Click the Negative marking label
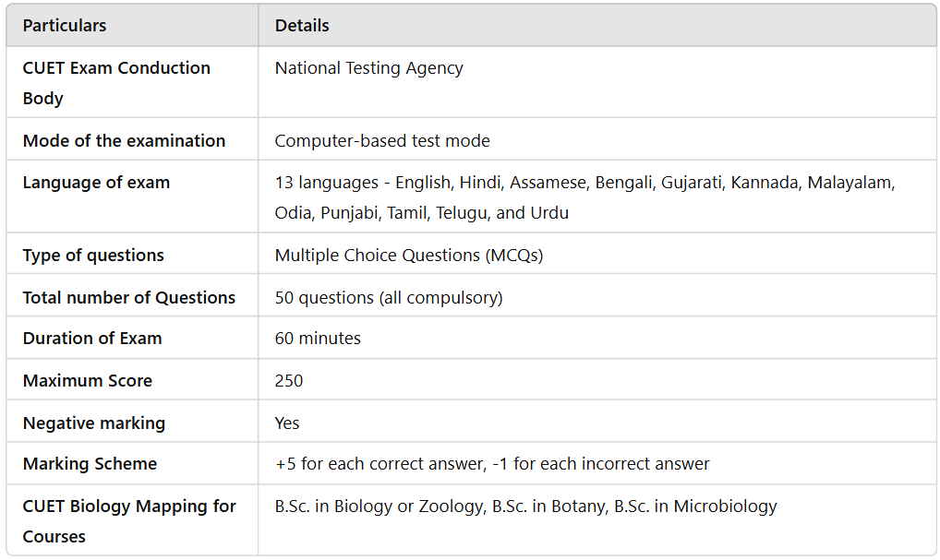The image size is (940, 560). click(x=94, y=423)
